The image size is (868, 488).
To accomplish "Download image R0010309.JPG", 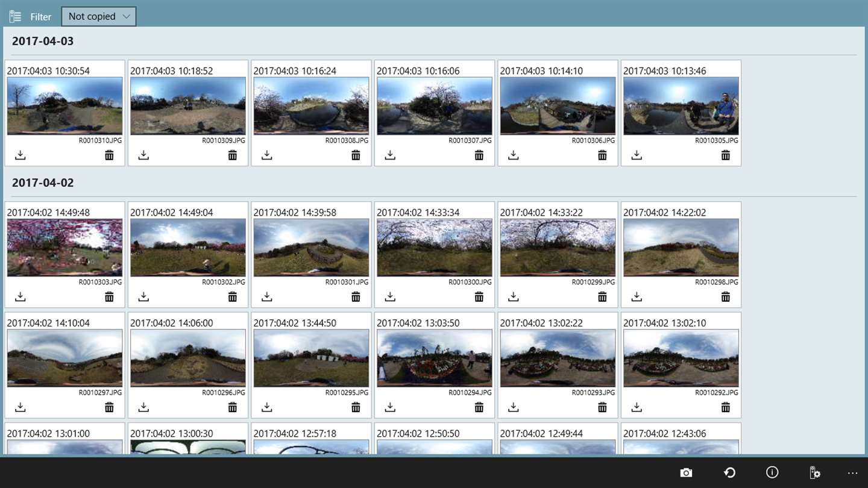I will (143, 155).
